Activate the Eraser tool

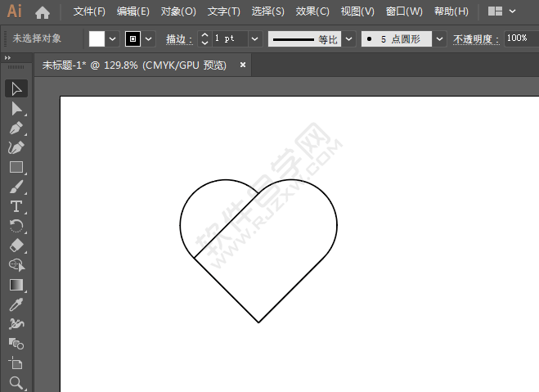click(x=16, y=246)
